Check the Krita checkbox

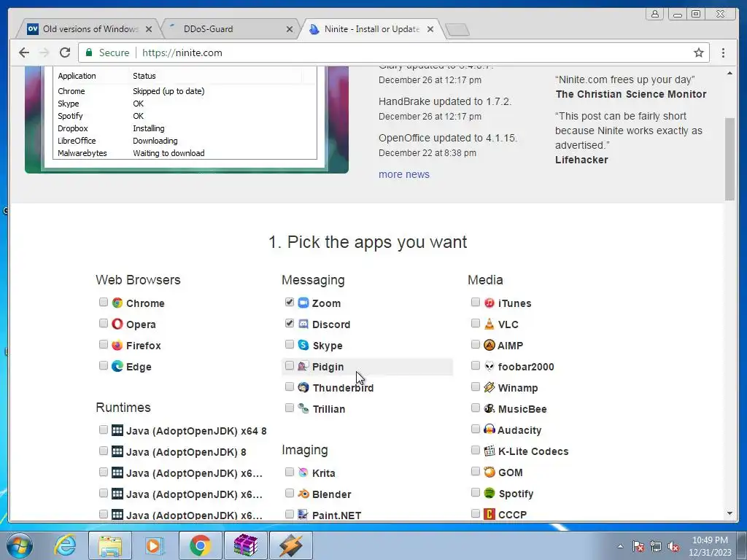289,472
